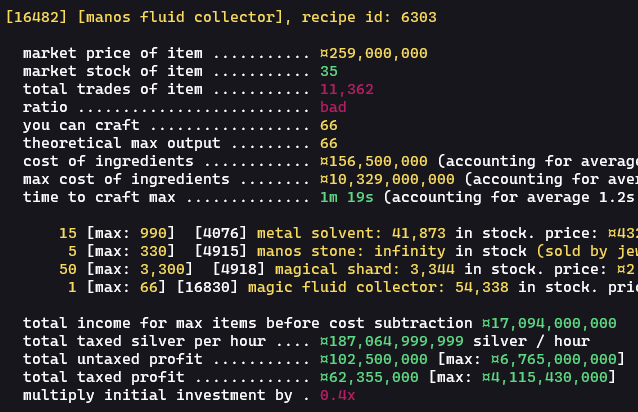Click total untaxed profit value ¤102,500,000

(374, 359)
